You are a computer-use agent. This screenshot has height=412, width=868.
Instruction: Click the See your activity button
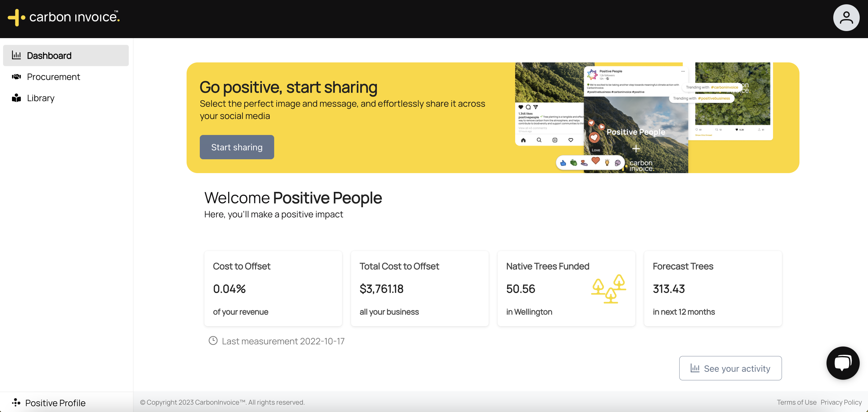pos(730,368)
